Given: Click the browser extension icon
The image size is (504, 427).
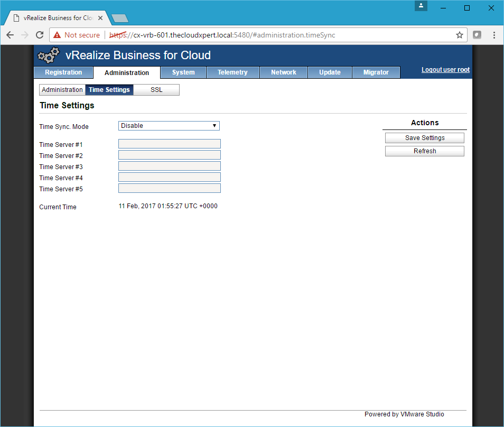Looking at the screenshot, I should [x=477, y=35].
